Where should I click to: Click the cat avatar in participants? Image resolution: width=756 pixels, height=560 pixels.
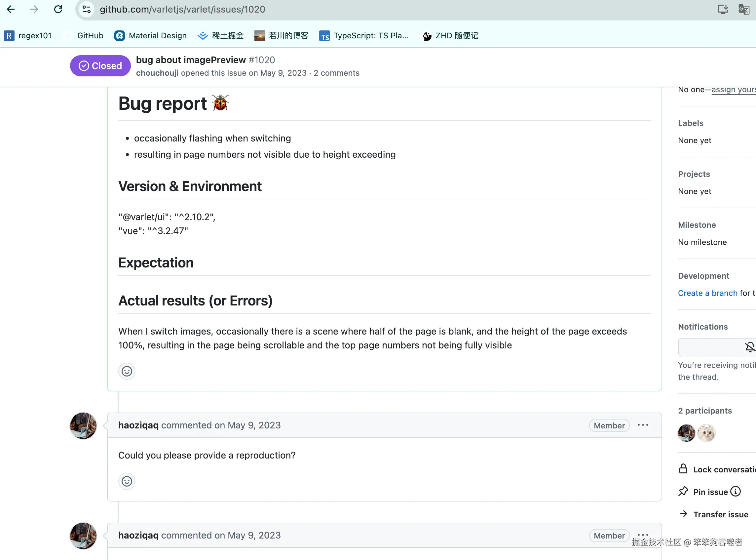pos(706,433)
